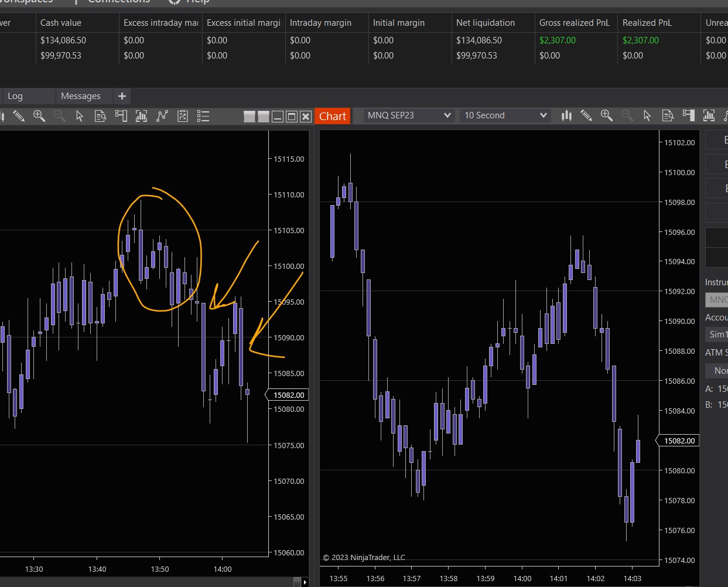Click the Gross realized PnL column header
Viewport: 728px width, 587px height.
576,23
